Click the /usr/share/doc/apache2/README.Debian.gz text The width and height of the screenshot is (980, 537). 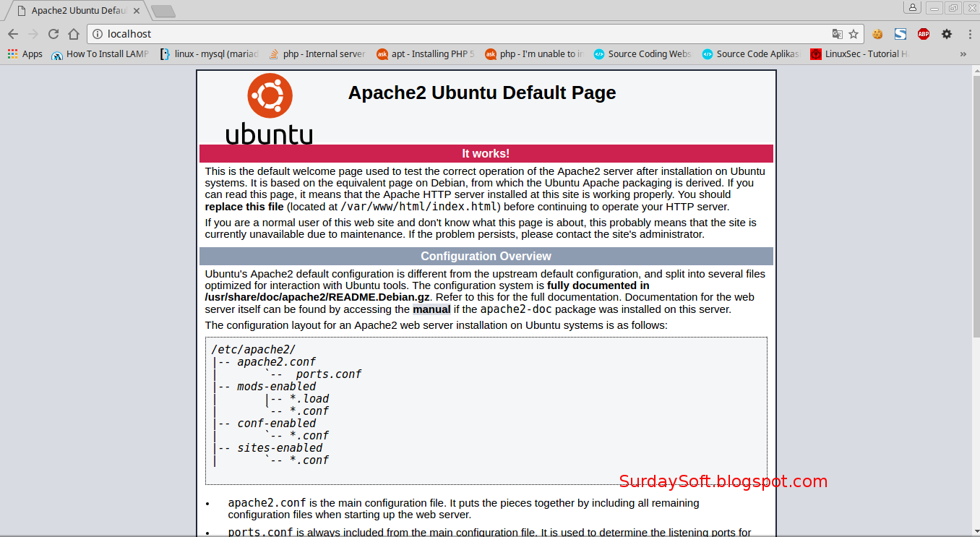tap(318, 297)
